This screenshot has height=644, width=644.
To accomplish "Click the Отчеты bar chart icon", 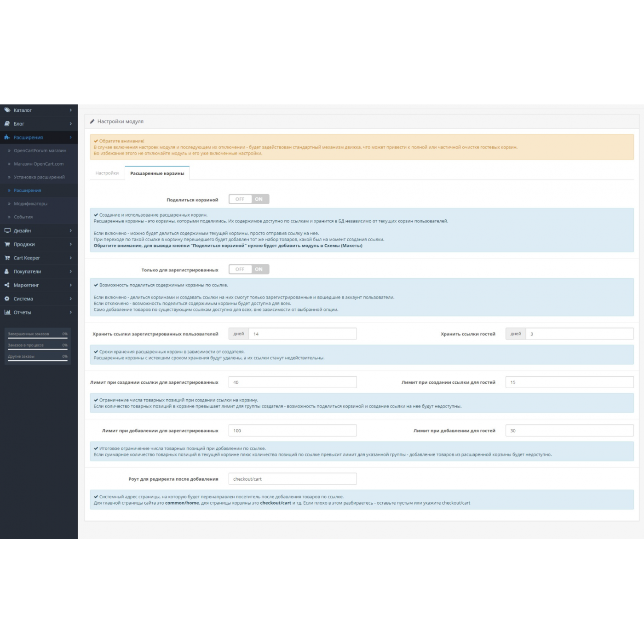I will (7, 312).
